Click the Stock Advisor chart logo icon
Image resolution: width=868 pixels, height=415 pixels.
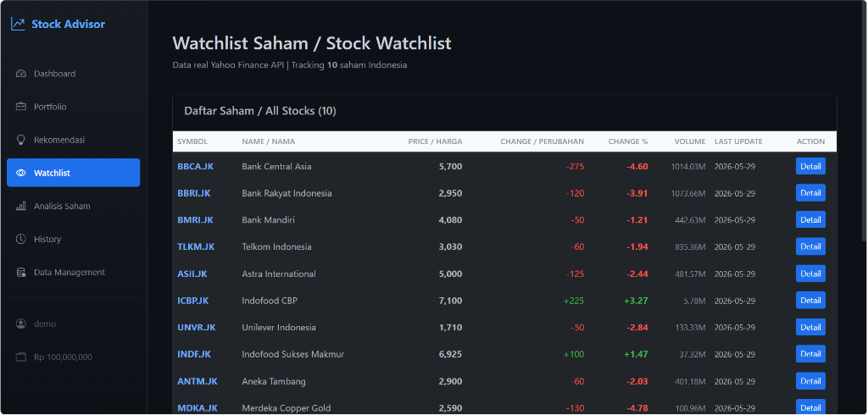pyautogui.click(x=18, y=24)
